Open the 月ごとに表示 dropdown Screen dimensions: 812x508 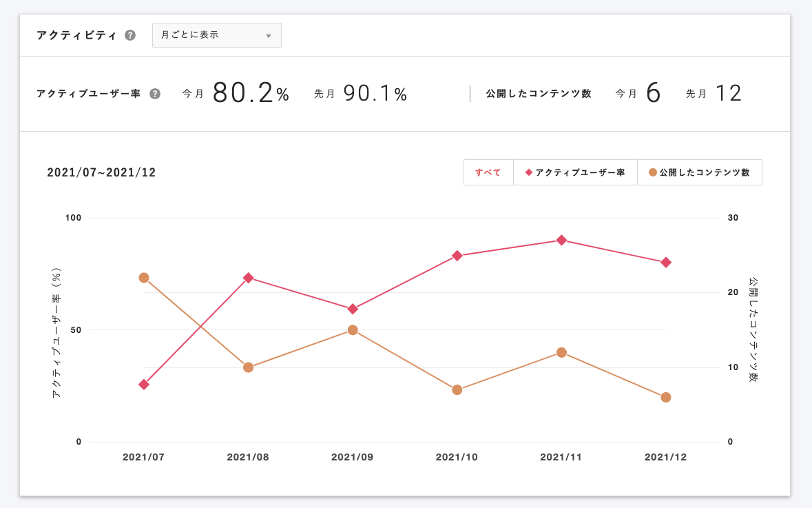pos(216,35)
